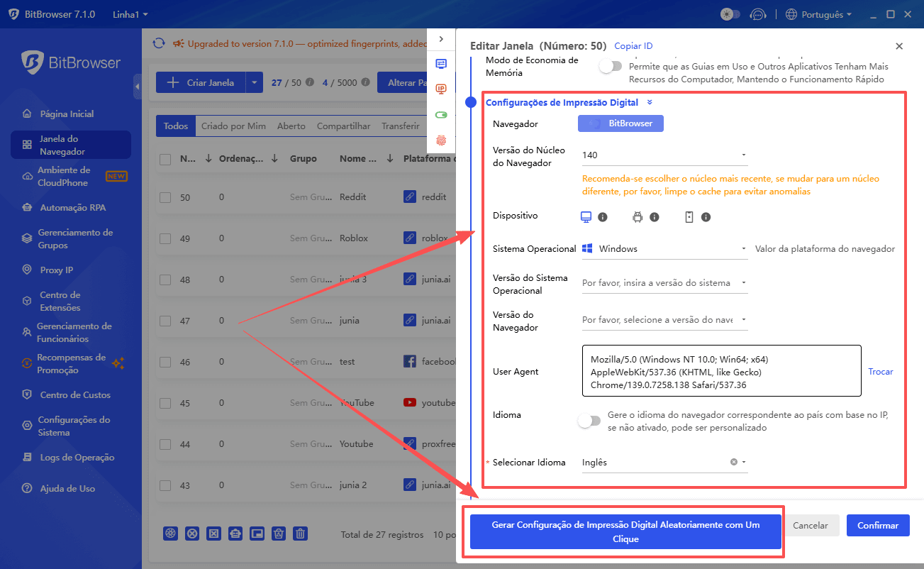This screenshot has width=924, height=569.
Task: Open the Criar Janela split-button arrow
Action: pyautogui.click(x=255, y=82)
